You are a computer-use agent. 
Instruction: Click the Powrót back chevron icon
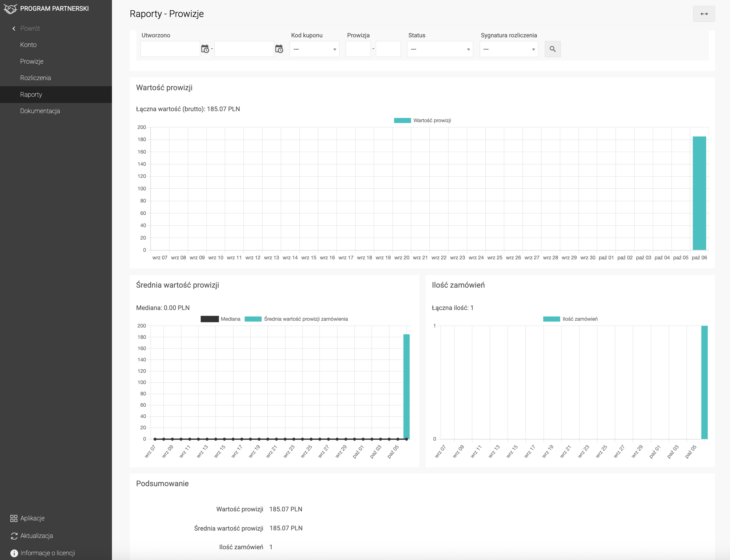click(14, 29)
